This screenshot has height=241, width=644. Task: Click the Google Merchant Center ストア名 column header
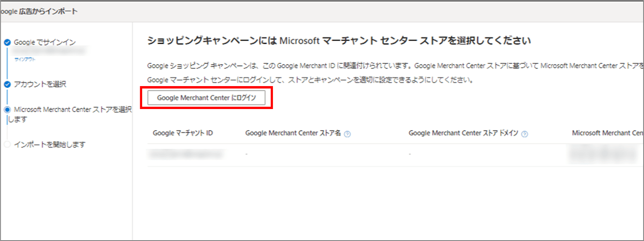293,133
